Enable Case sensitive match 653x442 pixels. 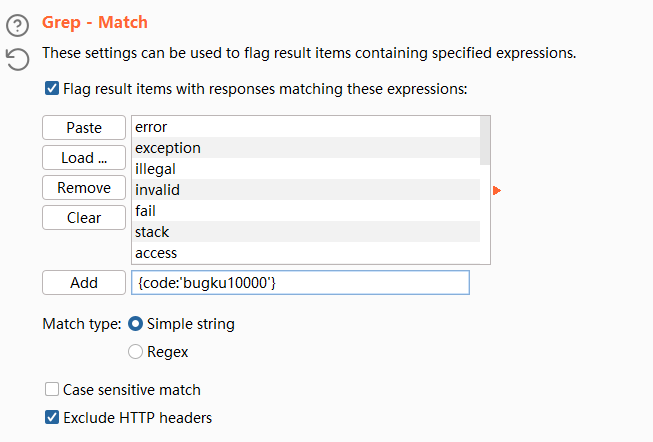52,390
